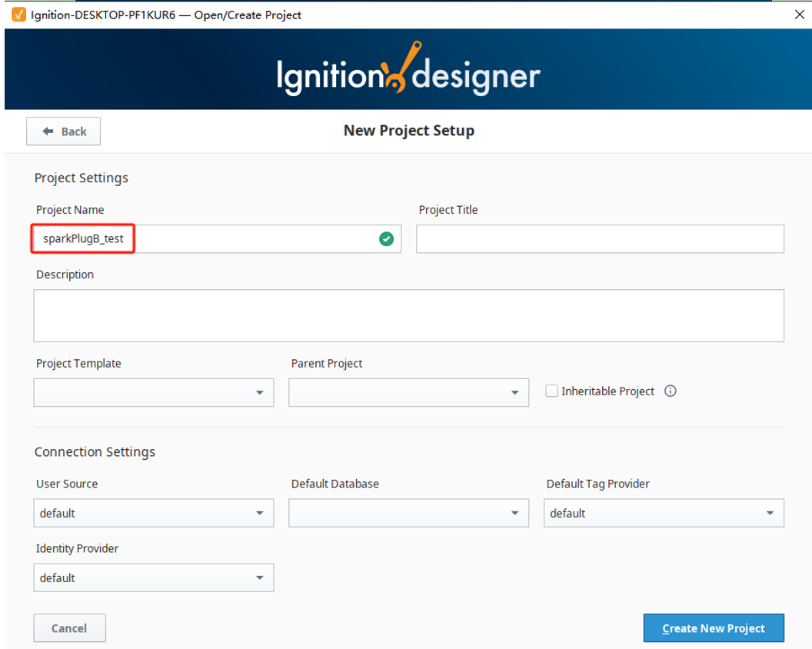This screenshot has width=812, height=649.
Task: Open the Parent Project dropdown
Action: [x=408, y=393]
